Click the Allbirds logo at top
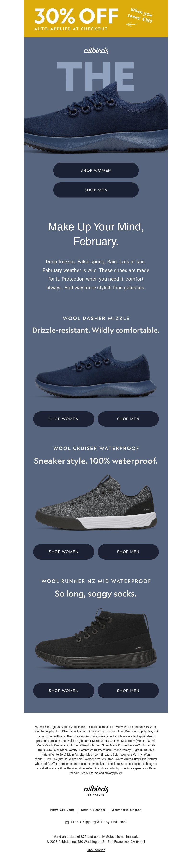192x868 pixels. click(x=96, y=51)
